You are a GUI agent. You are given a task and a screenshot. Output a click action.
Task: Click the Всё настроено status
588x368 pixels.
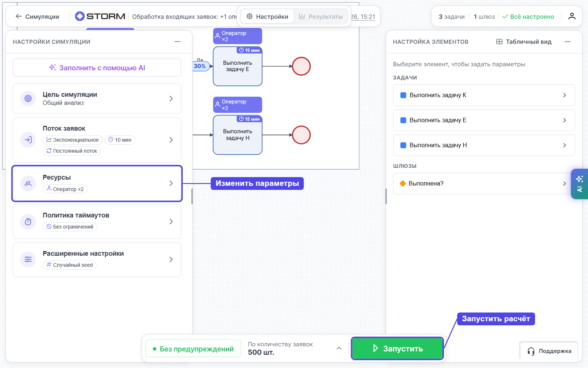(528, 17)
